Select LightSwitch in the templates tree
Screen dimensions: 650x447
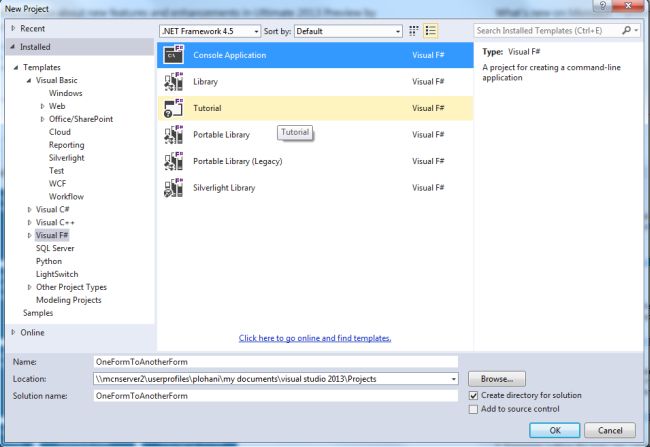(x=57, y=274)
